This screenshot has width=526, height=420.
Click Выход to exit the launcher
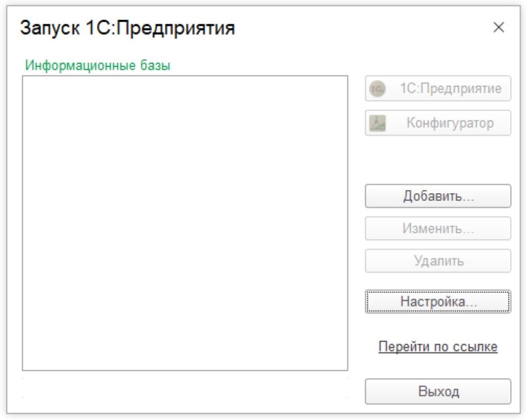438,391
